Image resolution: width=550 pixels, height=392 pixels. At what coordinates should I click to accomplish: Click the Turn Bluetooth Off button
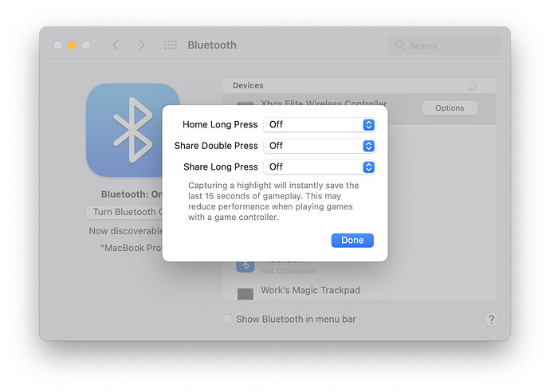coord(124,212)
